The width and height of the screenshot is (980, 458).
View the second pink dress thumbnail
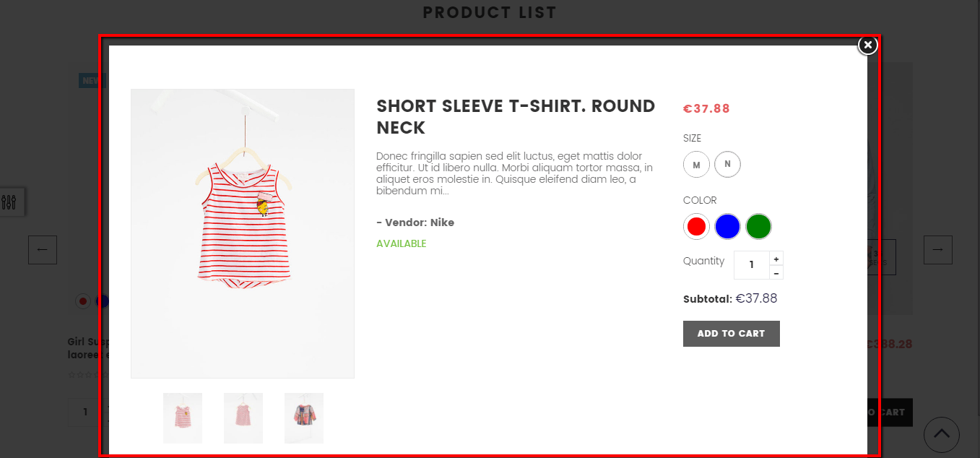pyautogui.click(x=243, y=418)
